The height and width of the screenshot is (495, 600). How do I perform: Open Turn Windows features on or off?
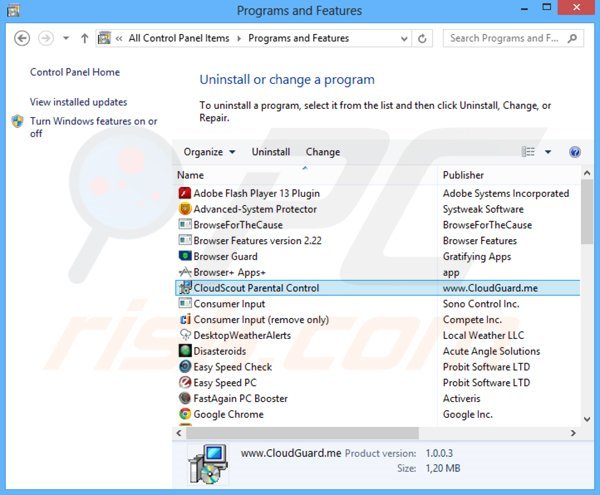pos(93,127)
